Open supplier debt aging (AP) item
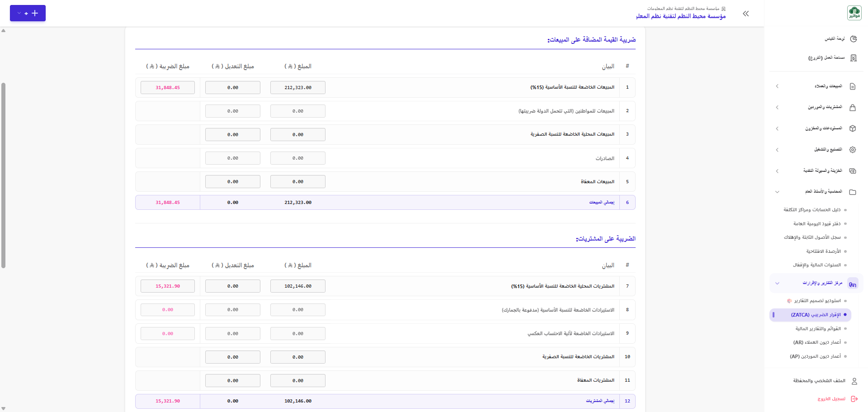The image size is (868, 412). coord(815,356)
